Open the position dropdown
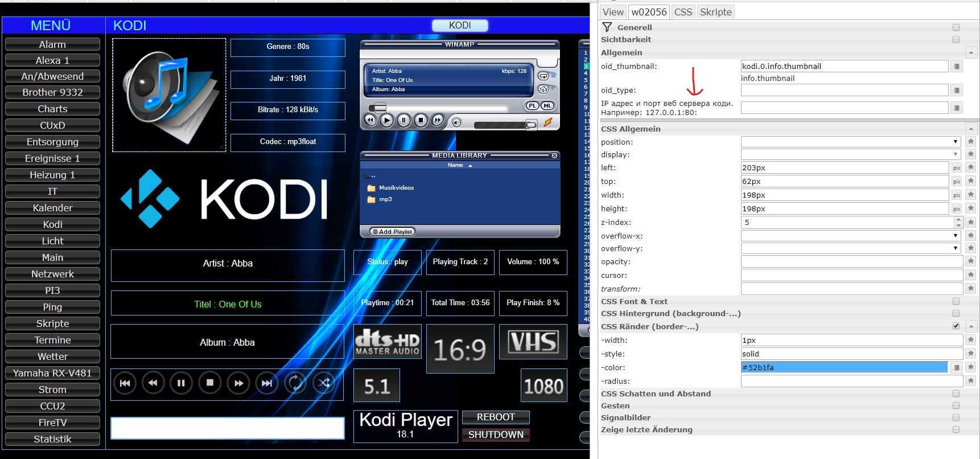 coord(851,142)
